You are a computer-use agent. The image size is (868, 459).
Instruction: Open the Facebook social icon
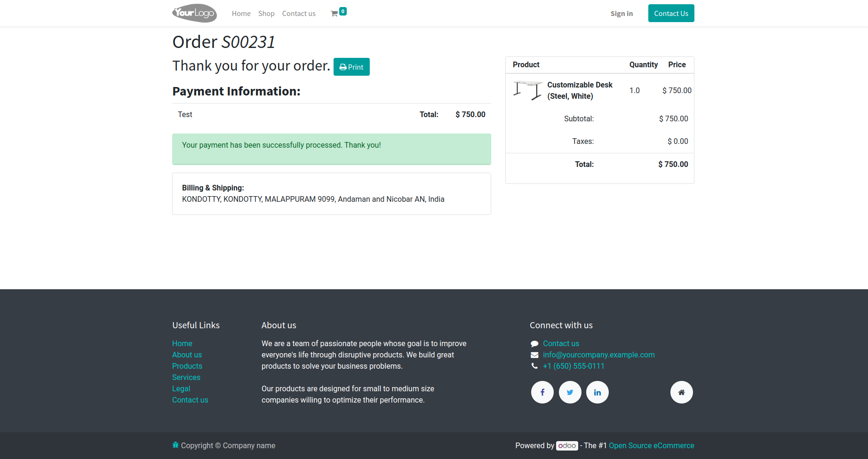pyautogui.click(x=542, y=392)
